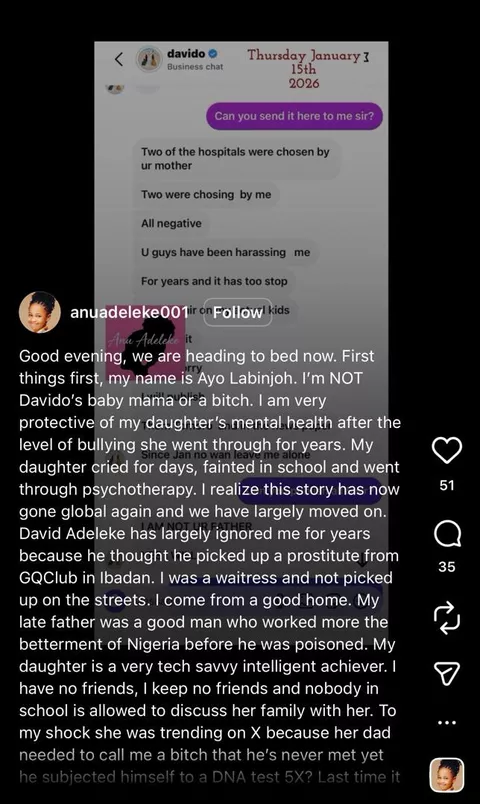This screenshot has height=804, width=480.
Task: Tap the 51 likes count
Action: pos(447,485)
